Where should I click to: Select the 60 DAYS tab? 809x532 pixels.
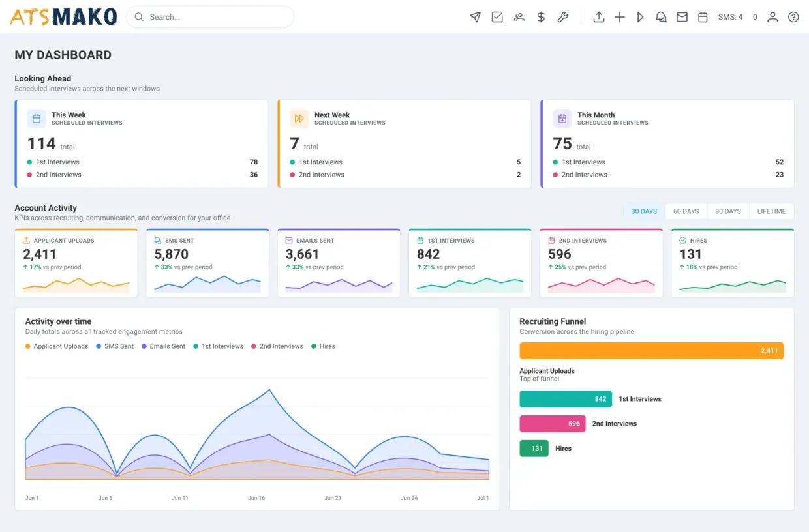tap(686, 211)
